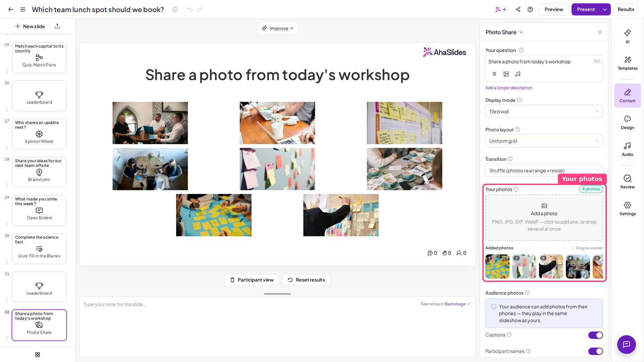Open the help question mark icon
Screen dimensions: 644x362
(x=530, y=9)
